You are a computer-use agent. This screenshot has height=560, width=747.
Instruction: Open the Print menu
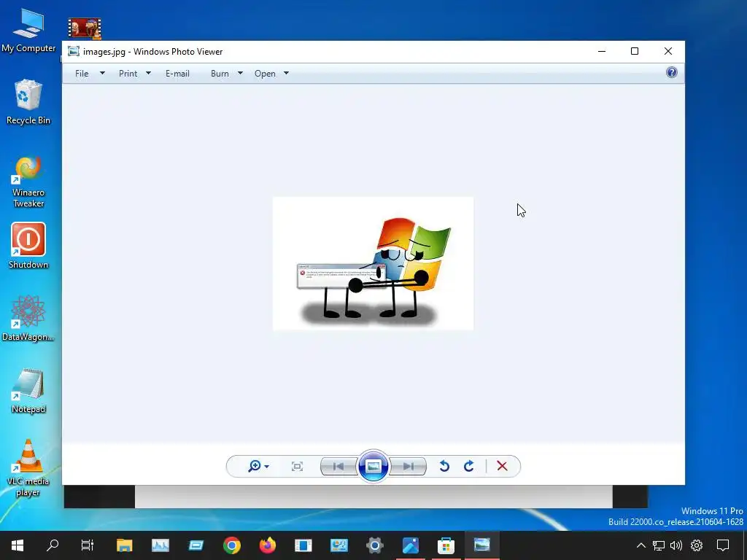[128, 74]
